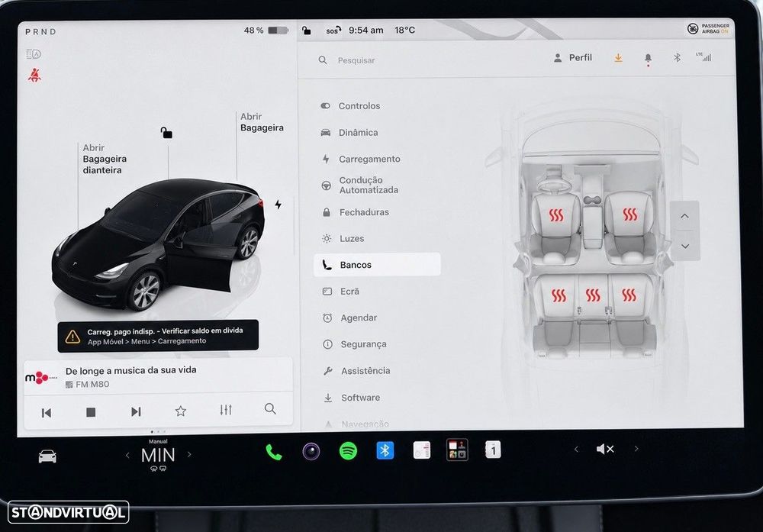
Task: Tap the LTE signal strength icon
Action: 703,57
